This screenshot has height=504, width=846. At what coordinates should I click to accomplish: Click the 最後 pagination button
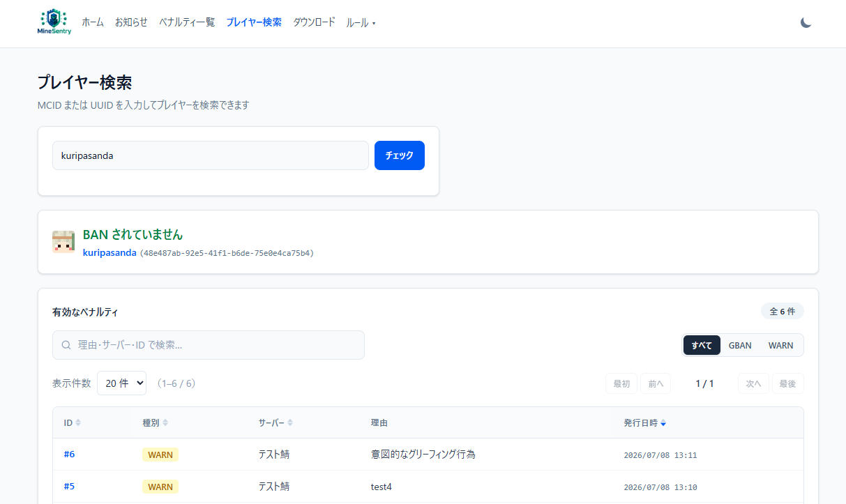[x=788, y=383]
